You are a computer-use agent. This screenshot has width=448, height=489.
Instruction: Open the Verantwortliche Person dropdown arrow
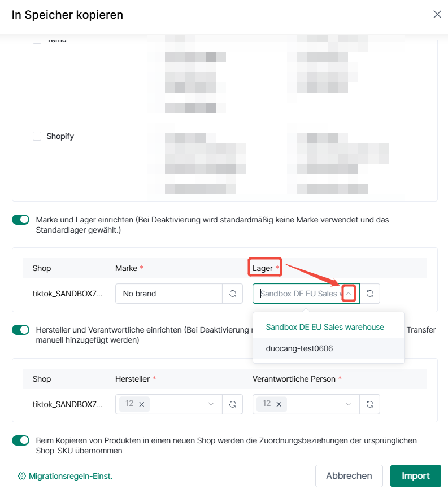[x=349, y=404]
